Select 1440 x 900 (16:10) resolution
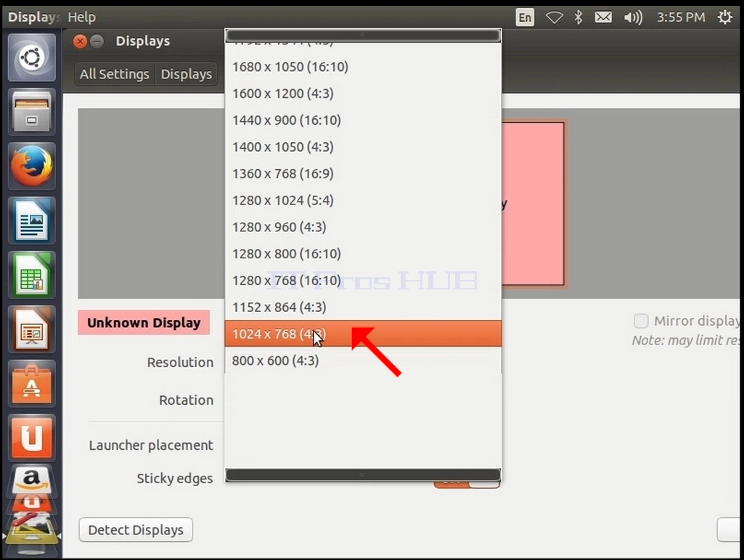 tap(363, 120)
